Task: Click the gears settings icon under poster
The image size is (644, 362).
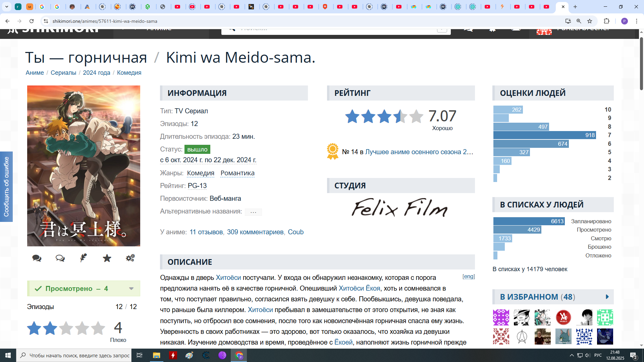Action: pyautogui.click(x=130, y=258)
